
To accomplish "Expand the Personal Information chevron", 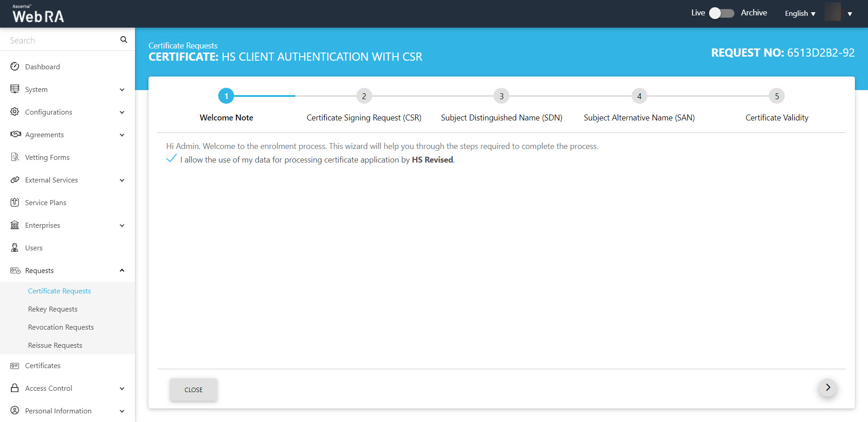I will (x=122, y=411).
